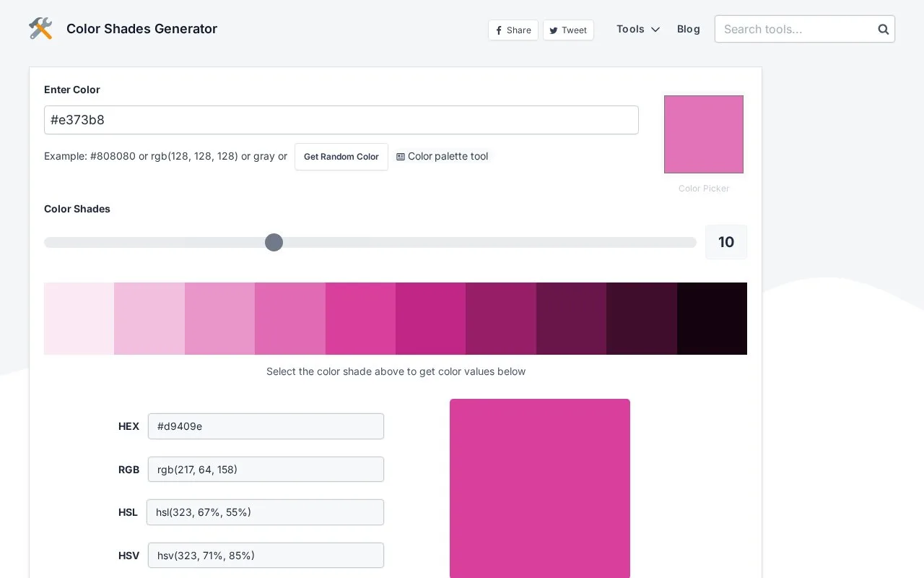Image resolution: width=924 pixels, height=578 pixels.
Task: Open the pink color picker swatch
Action: point(704,134)
